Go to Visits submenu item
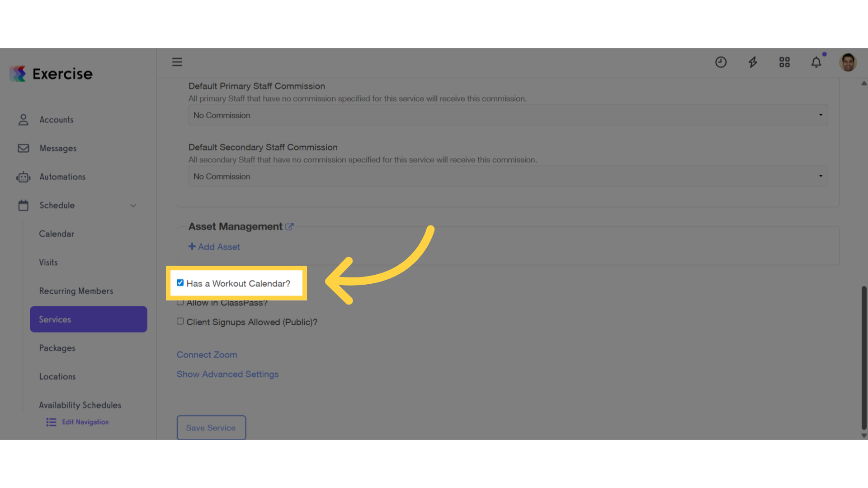This screenshot has height=488, width=868. pos(48,263)
